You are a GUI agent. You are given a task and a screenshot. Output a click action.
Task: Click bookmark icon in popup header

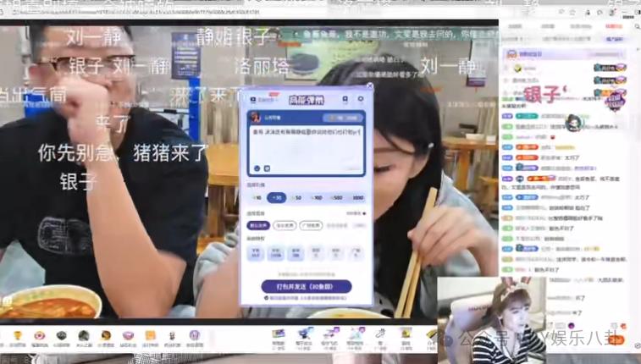345,99
